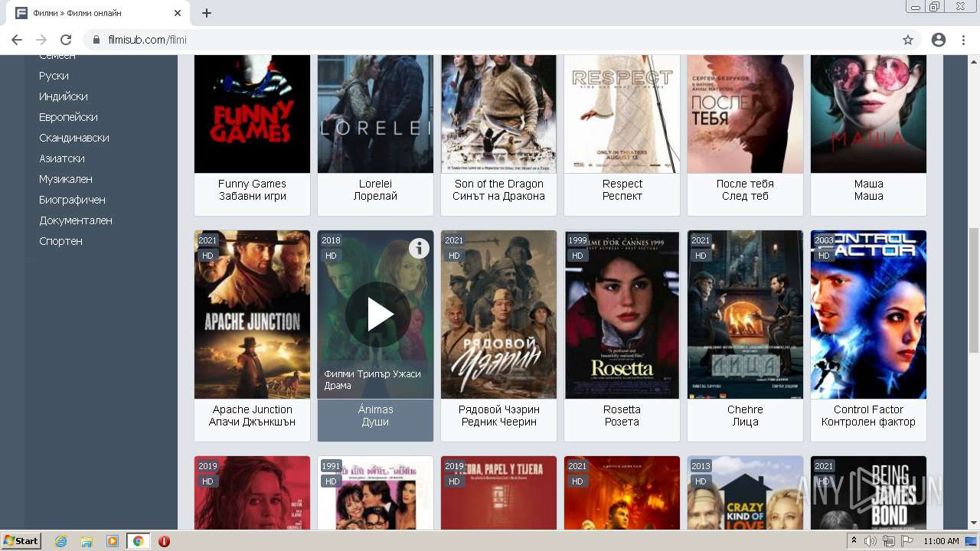The image size is (980, 551).
Task: Open the Скандинавски genre in the sidebar
Action: pyautogui.click(x=74, y=138)
